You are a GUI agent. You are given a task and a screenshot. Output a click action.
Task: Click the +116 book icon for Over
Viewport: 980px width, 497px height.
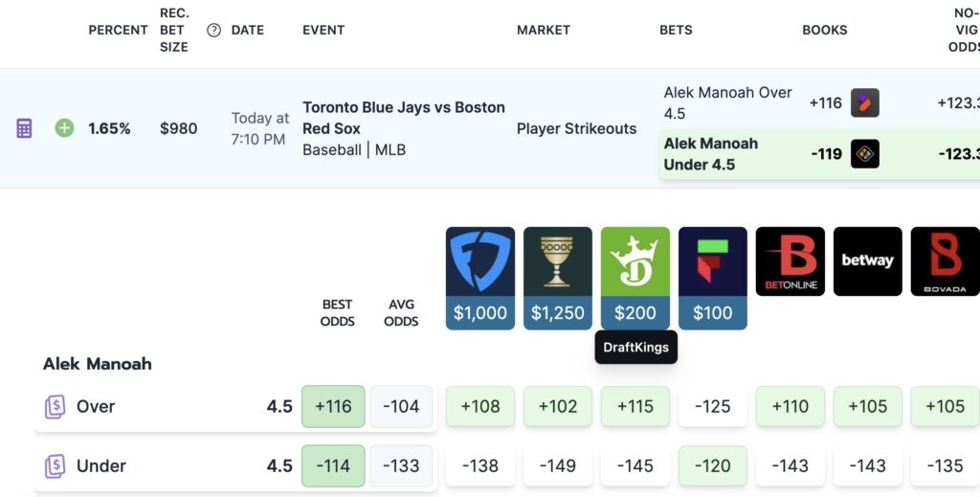tap(865, 103)
